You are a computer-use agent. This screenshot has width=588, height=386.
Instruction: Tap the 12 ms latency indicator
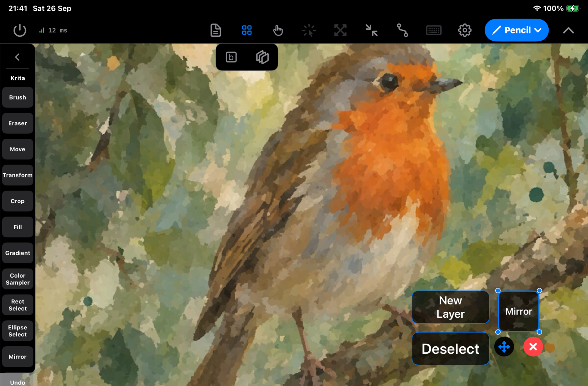point(53,30)
